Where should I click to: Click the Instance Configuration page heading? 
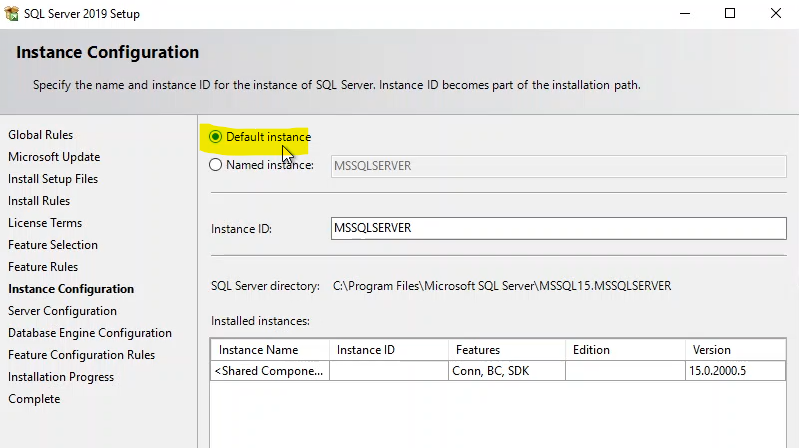(x=108, y=52)
